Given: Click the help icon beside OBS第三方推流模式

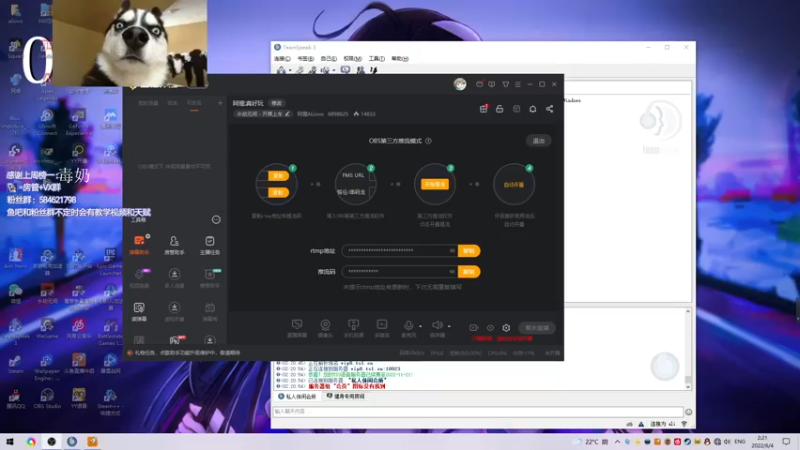Looking at the screenshot, I should click(428, 141).
